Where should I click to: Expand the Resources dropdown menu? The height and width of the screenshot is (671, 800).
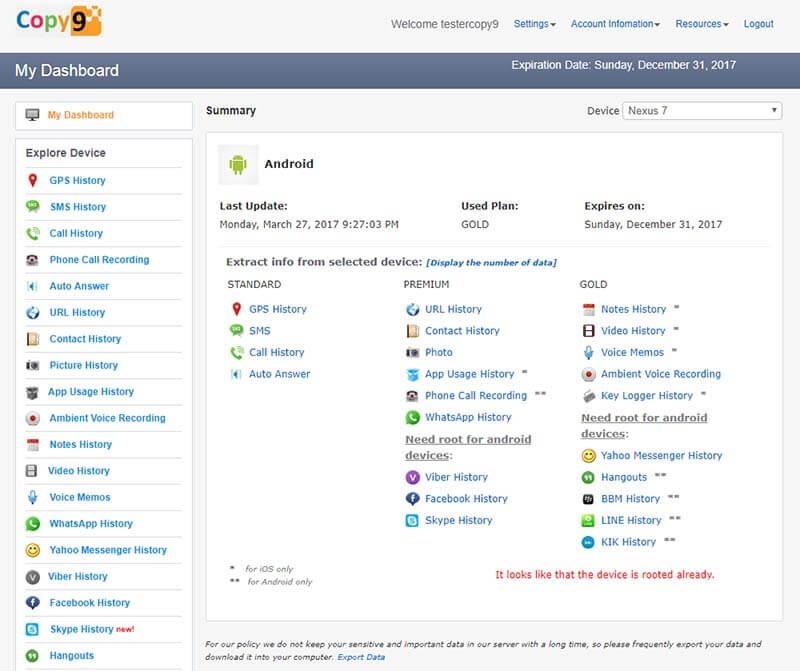click(702, 24)
